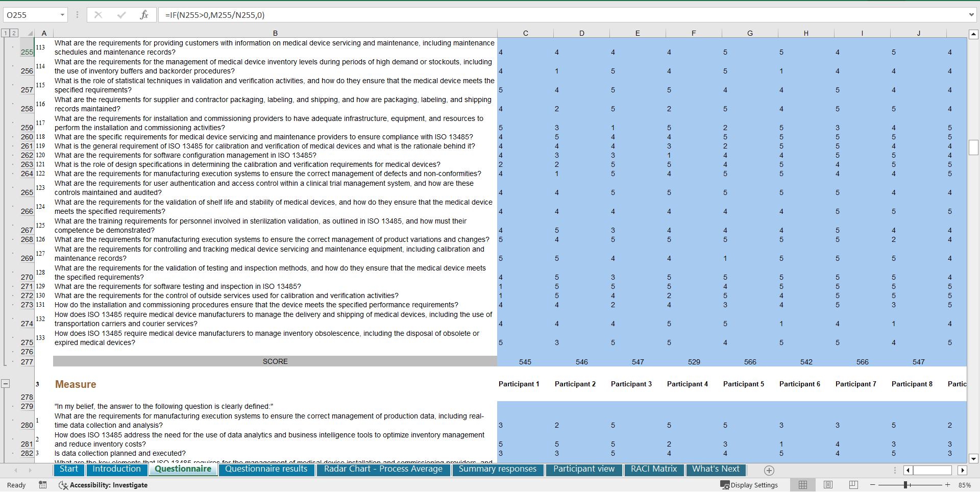Select column B header
The image size is (980, 492).
(x=275, y=33)
